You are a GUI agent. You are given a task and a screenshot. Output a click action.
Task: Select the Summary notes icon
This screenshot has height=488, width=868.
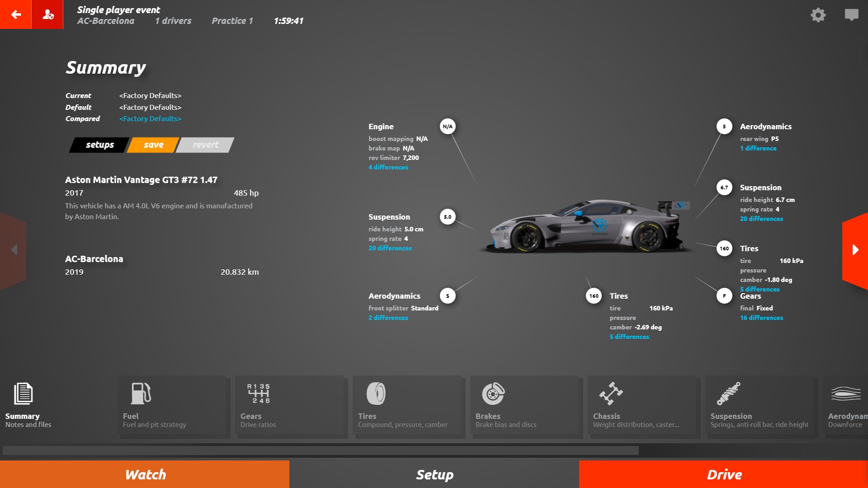23,393
